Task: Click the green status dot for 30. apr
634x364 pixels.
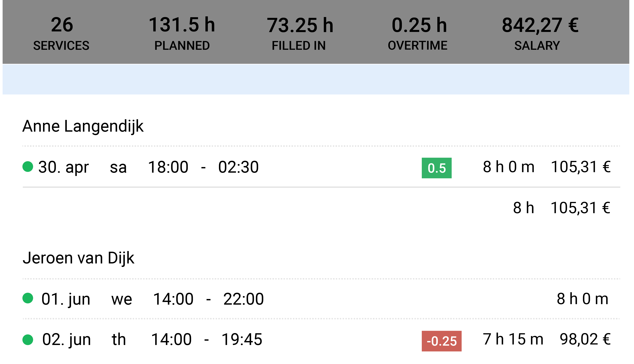Action: coord(28,167)
